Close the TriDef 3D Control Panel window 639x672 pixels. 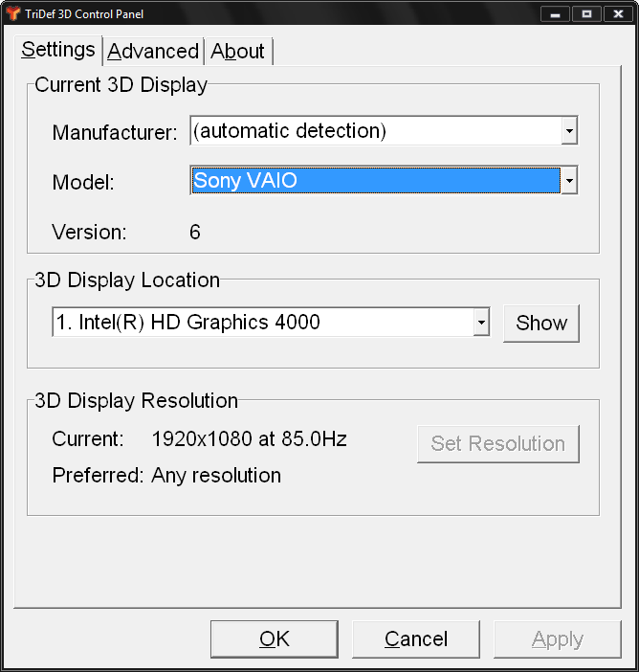coord(617,14)
